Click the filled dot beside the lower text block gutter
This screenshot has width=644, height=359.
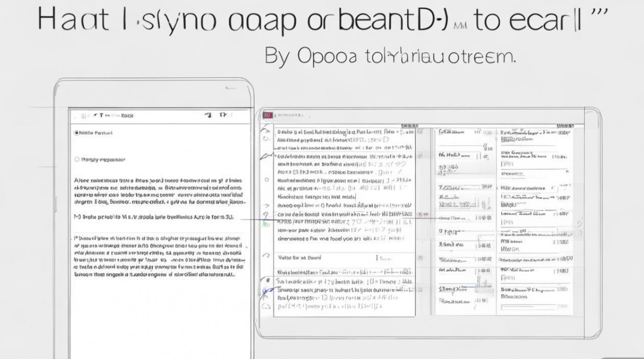(267, 279)
